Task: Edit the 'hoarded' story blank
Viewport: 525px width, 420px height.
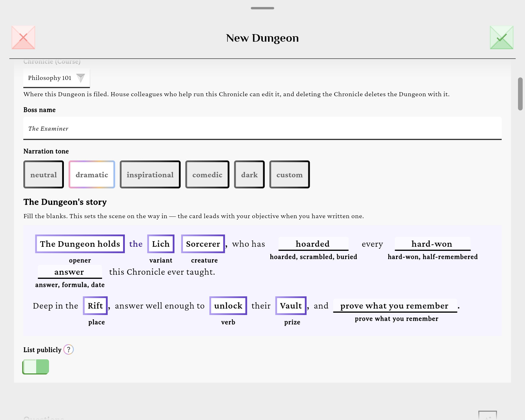Action: 314,244
